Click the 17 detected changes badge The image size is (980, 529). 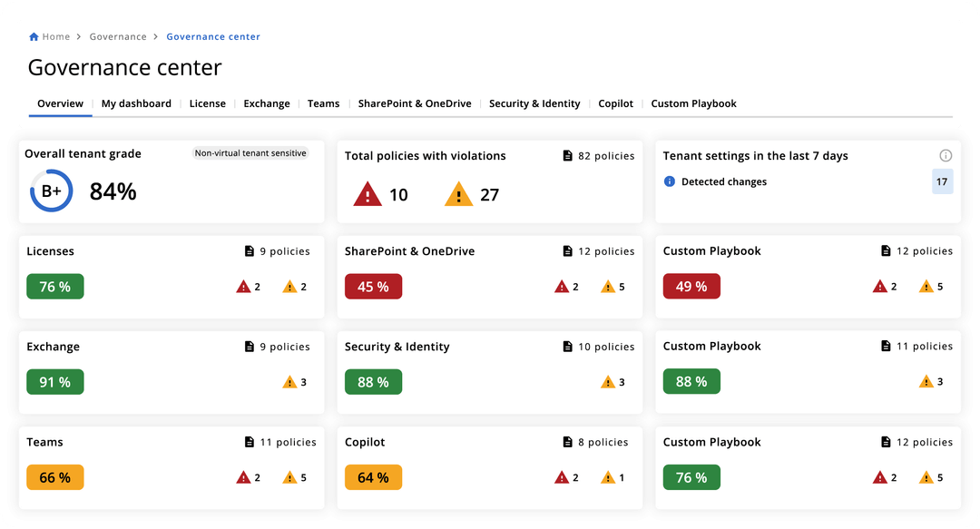tap(942, 181)
